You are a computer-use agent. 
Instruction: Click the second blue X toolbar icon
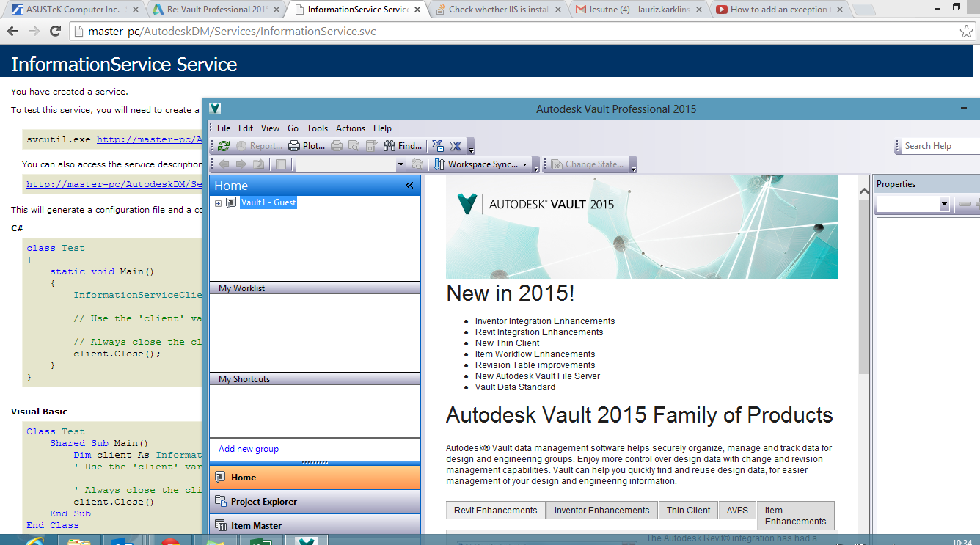coord(456,146)
